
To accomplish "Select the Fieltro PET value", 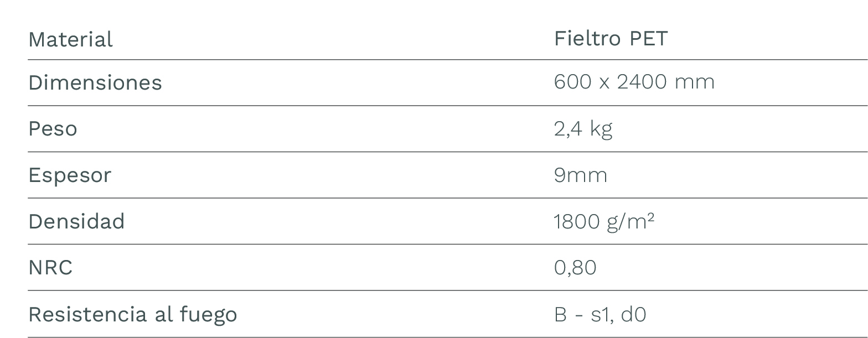I will point(611,38).
